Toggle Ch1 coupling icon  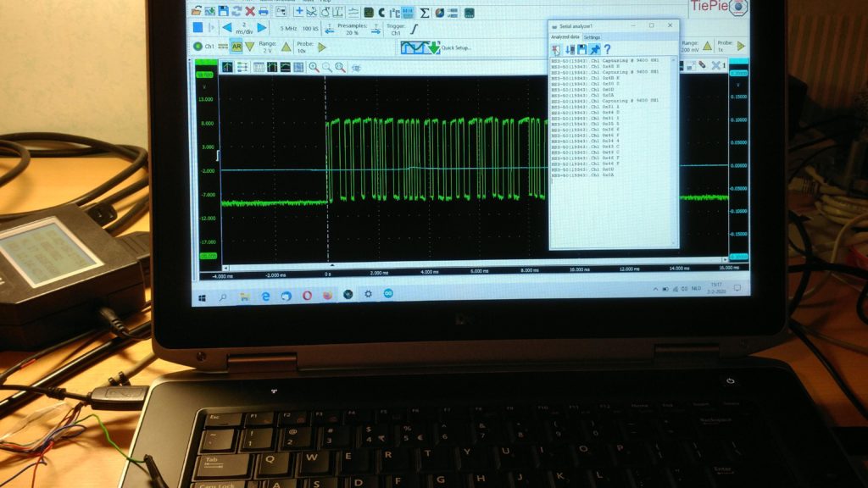[224, 46]
